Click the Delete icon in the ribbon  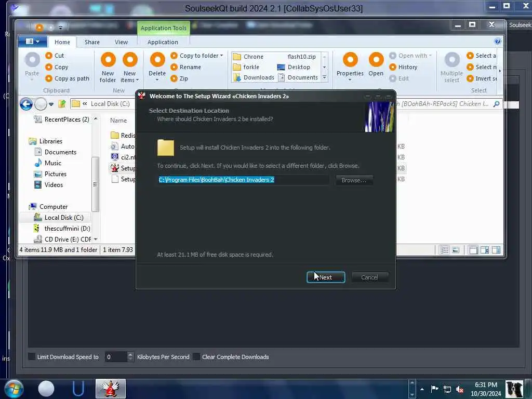tap(157, 60)
